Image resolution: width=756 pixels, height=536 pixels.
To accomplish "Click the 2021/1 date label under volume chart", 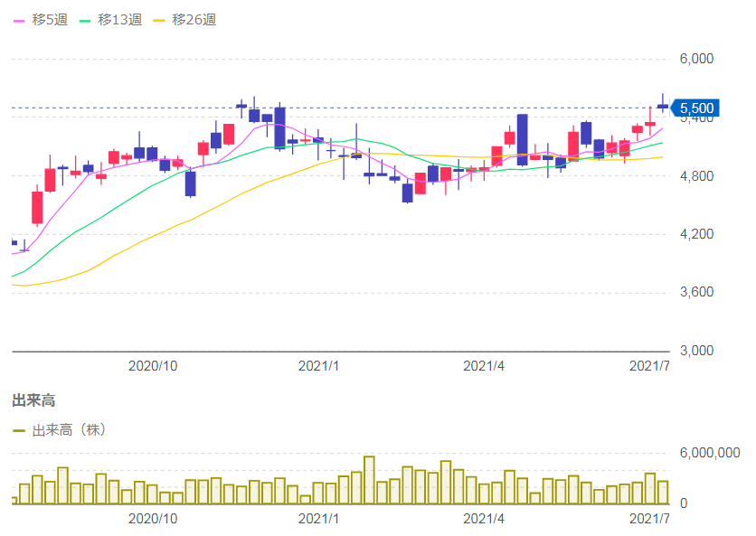I will [x=318, y=519].
